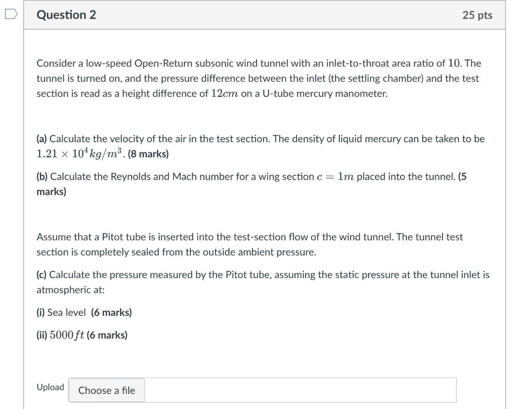The image size is (532, 409).
Task: Open the file picker for uploading your answer
Action: tap(106, 390)
